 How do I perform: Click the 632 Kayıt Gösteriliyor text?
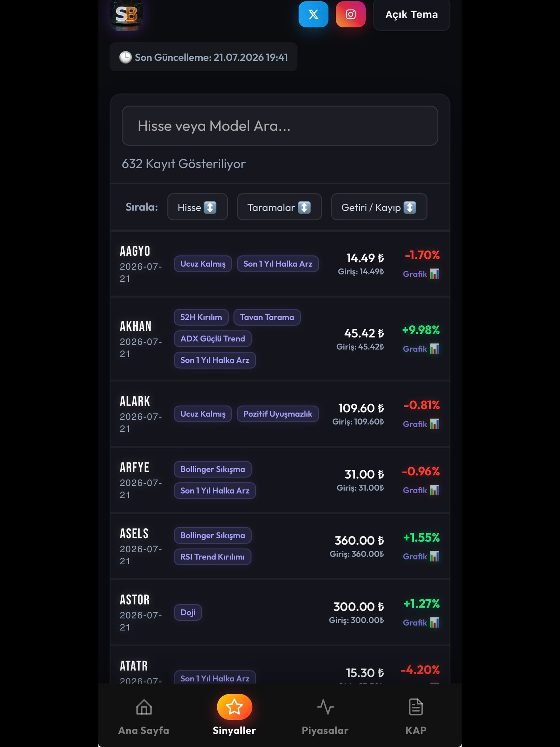tap(183, 164)
